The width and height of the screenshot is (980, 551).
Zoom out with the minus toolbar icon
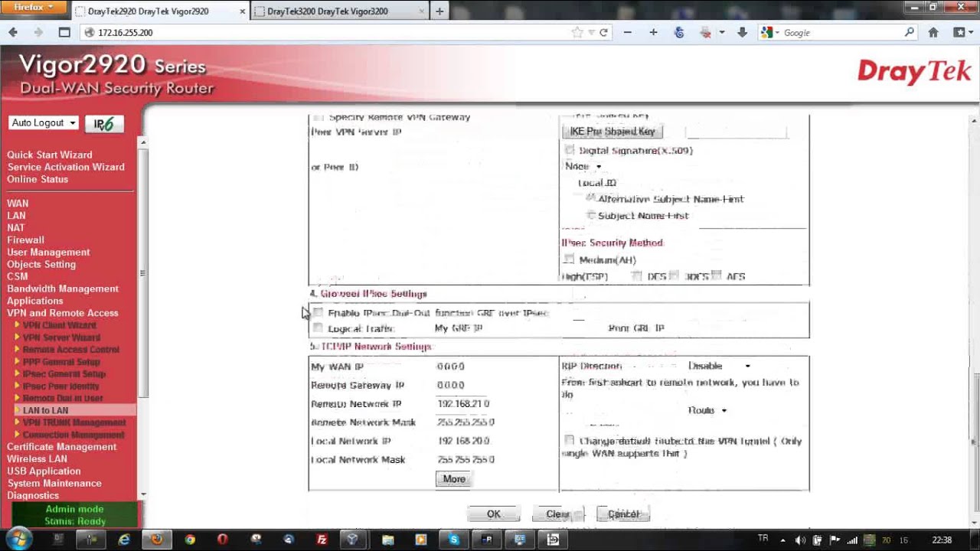pos(628,32)
